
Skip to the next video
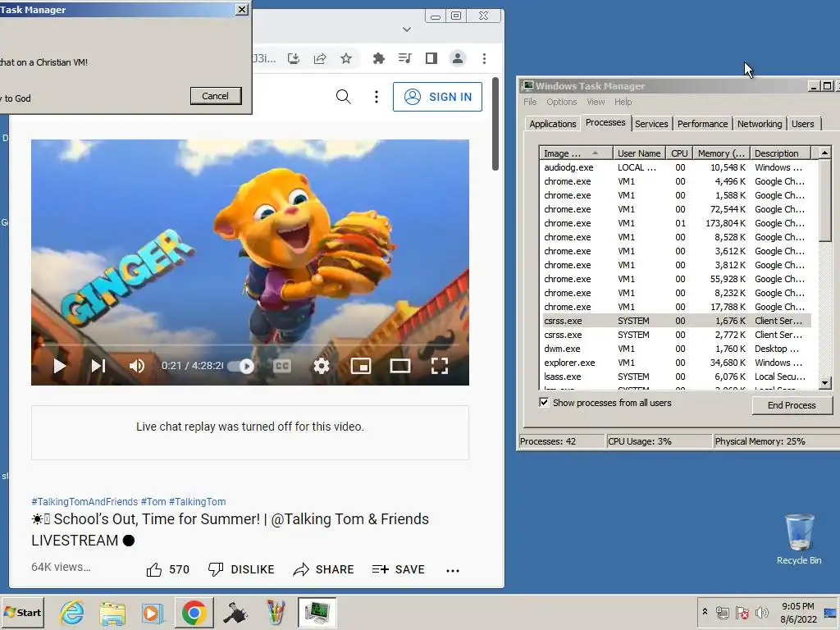98,366
